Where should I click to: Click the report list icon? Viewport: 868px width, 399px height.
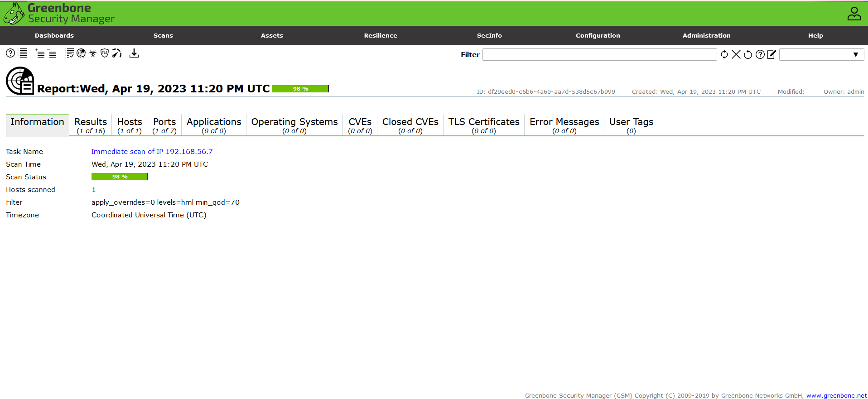pos(23,53)
